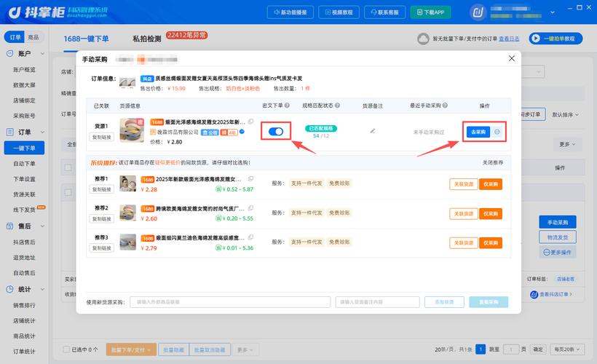Open 数据大屏 in sidebar

pyautogui.click(x=24, y=85)
